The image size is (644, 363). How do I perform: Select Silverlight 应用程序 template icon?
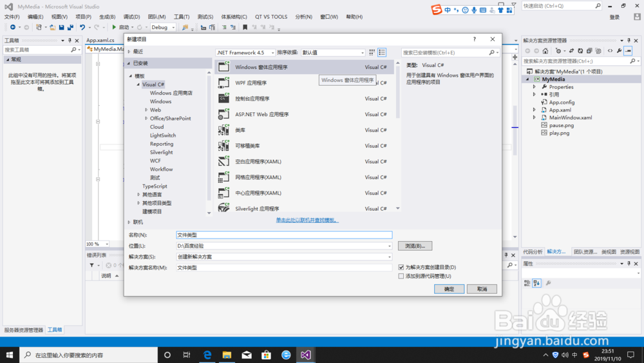[224, 208]
